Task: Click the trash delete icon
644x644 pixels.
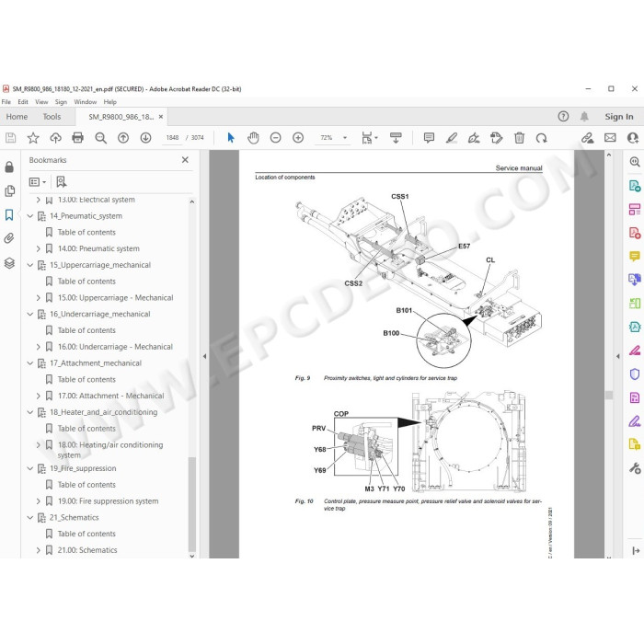Action: click(519, 138)
